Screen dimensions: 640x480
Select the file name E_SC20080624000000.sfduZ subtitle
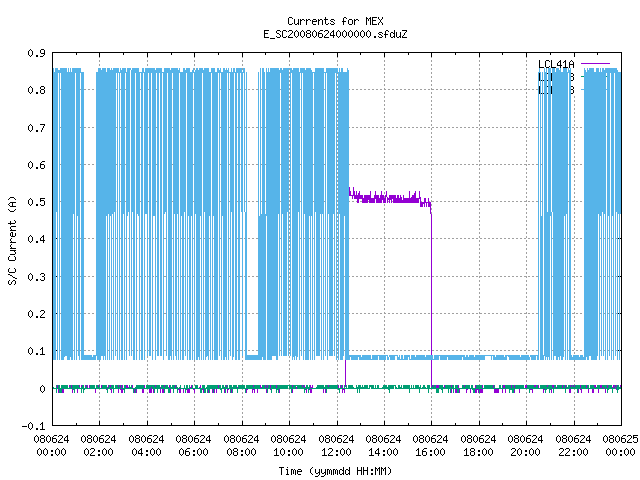point(335,34)
